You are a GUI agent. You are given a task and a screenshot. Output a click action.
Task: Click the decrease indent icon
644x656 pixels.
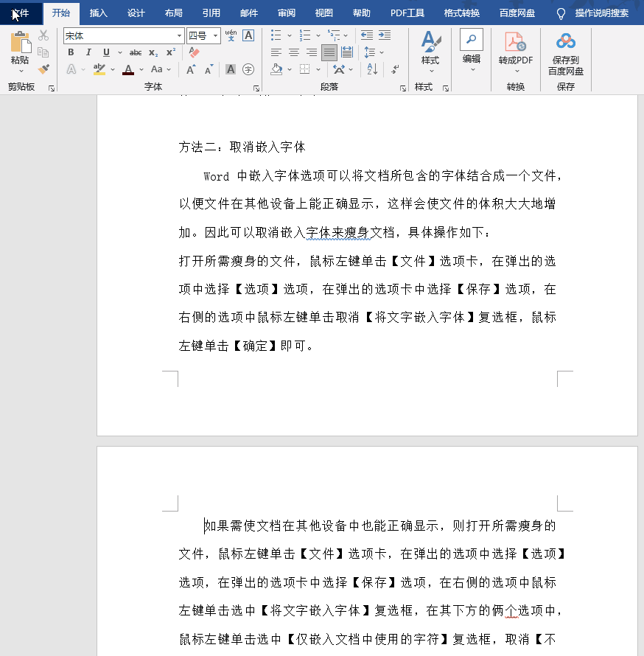pos(367,35)
